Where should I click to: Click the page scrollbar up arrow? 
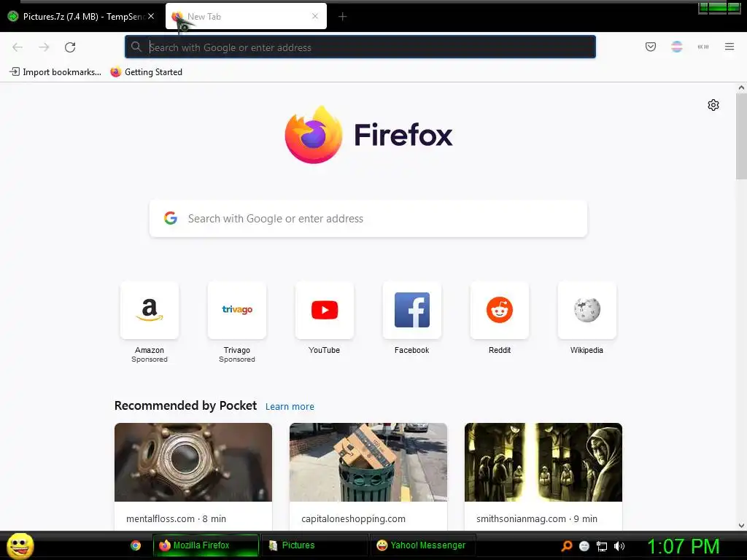[x=741, y=87]
